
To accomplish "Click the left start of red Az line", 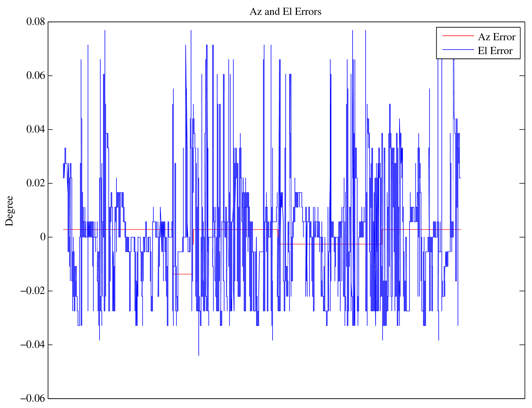I will [64, 229].
